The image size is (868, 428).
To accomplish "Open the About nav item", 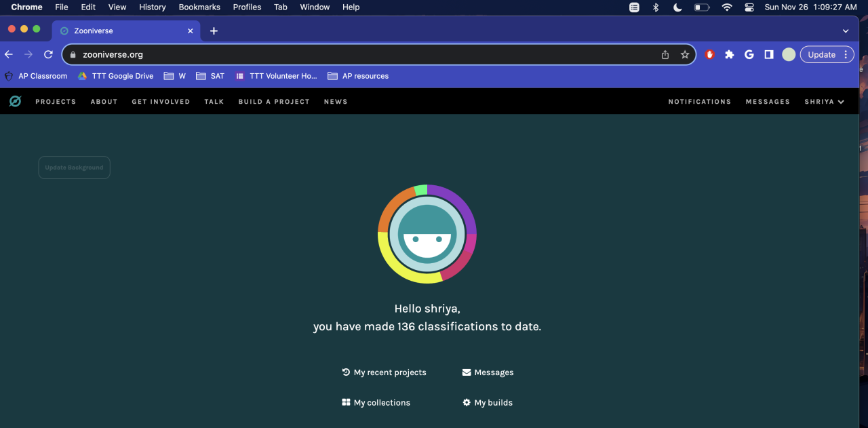I will click(104, 102).
